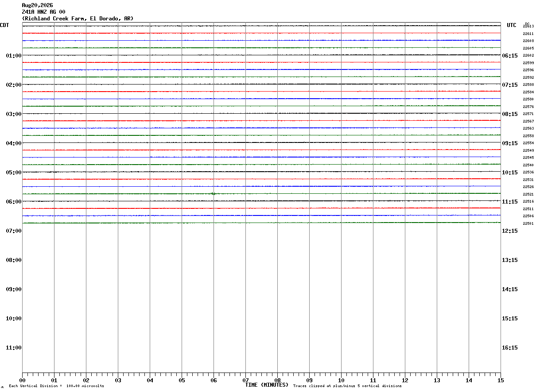
Task: Click minute 07 on the bottom time axis
Action: click(245, 380)
